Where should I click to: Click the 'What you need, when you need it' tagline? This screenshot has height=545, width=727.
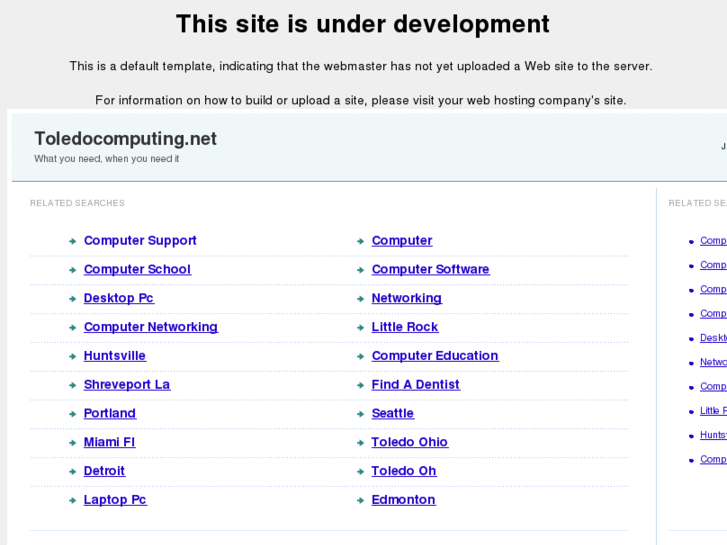tap(107, 159)
